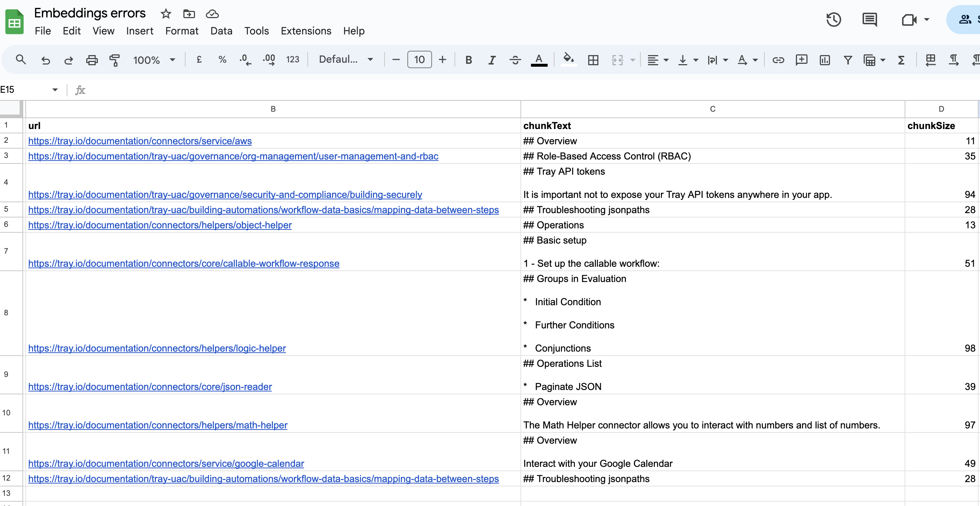Image resolution: width=980 pixels, height=506 pixels.
Task: Toggle italic formatting
Action: click(491, 60)
